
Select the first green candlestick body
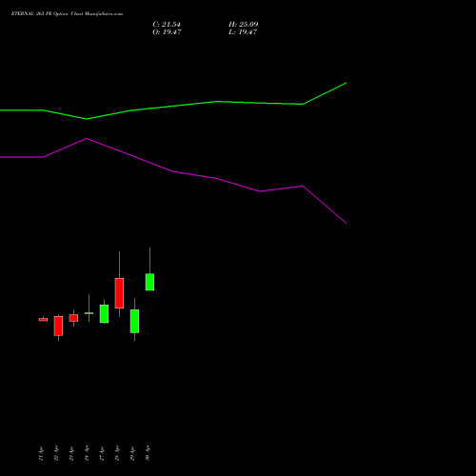(x=104, y=314)
